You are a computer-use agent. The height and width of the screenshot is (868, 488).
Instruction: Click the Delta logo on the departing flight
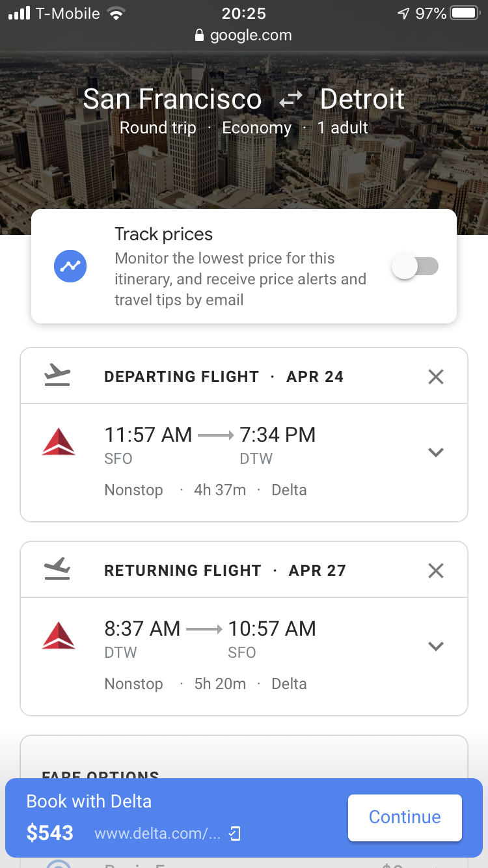coord(59,442)
